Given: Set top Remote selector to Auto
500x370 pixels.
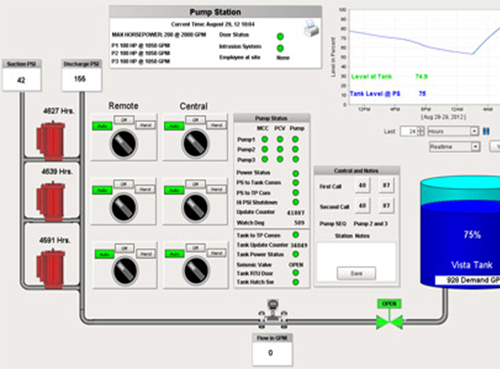Looking at the screenshot, I should pyautogui.click(x=102, y=126).
